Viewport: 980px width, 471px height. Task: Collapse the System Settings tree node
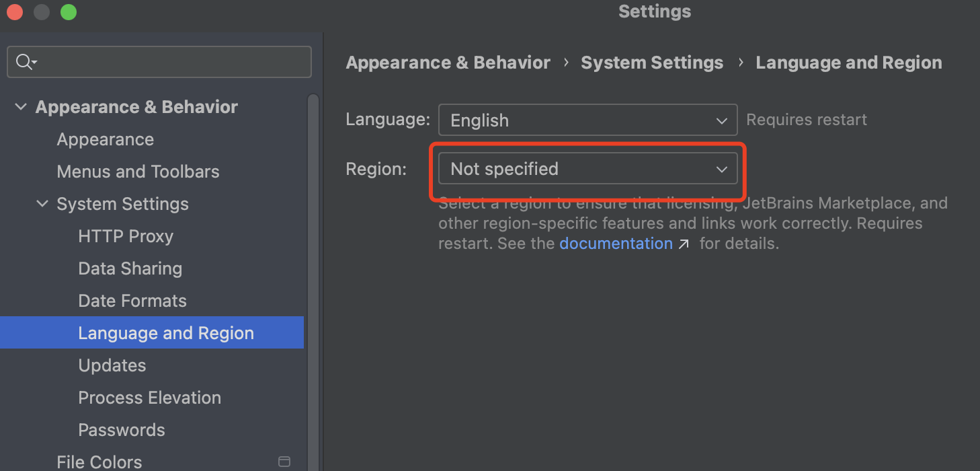pyautogui.click(x=42, y=204)
